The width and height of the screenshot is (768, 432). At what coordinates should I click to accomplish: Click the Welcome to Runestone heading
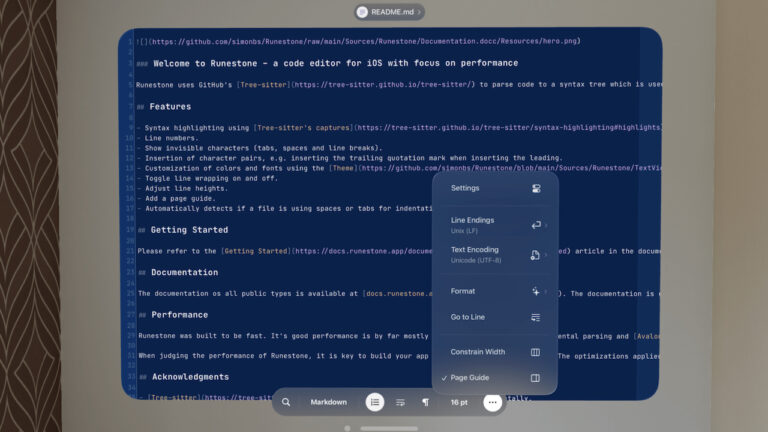point(336,63)
